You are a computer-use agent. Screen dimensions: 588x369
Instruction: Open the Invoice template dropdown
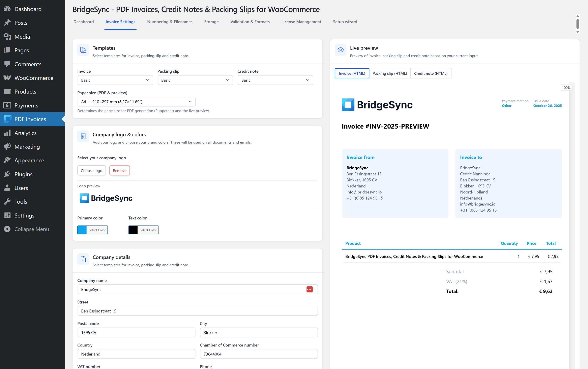(x=115, y=80)
